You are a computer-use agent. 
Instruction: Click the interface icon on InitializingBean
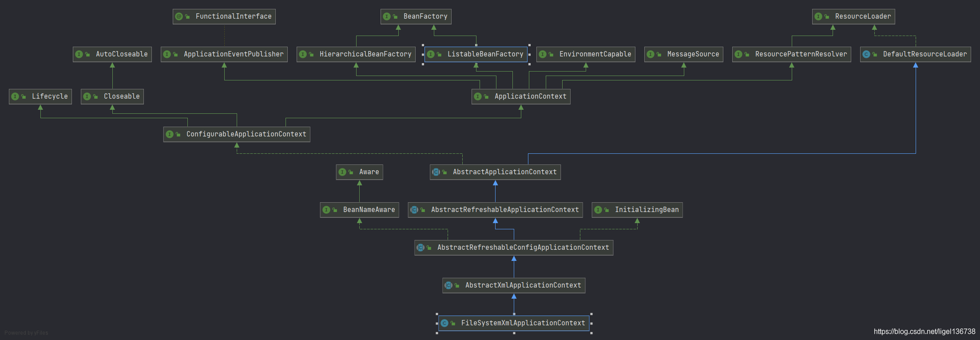598,210
